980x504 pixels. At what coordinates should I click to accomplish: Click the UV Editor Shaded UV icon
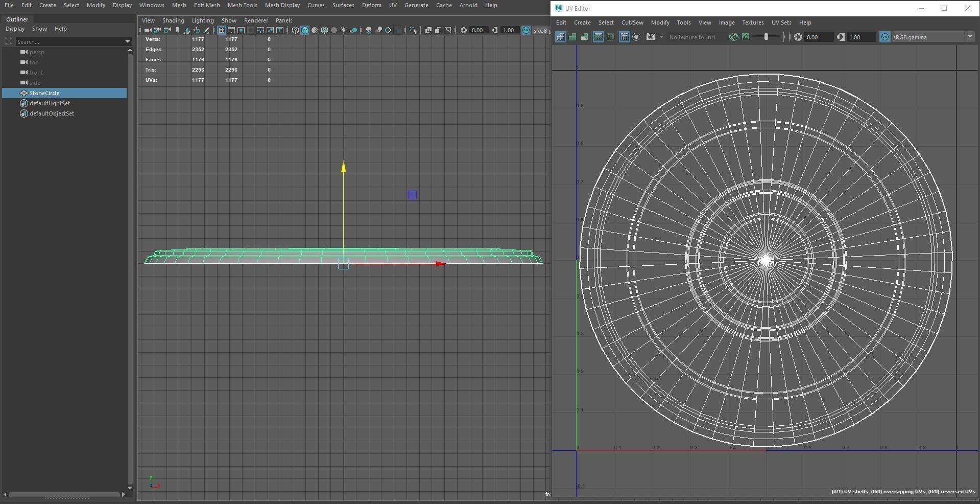572,37
